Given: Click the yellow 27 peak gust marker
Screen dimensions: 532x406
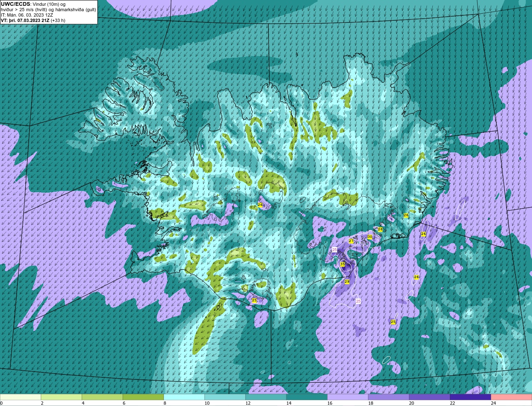Looking at the screenshot, I should pos(351,241).
